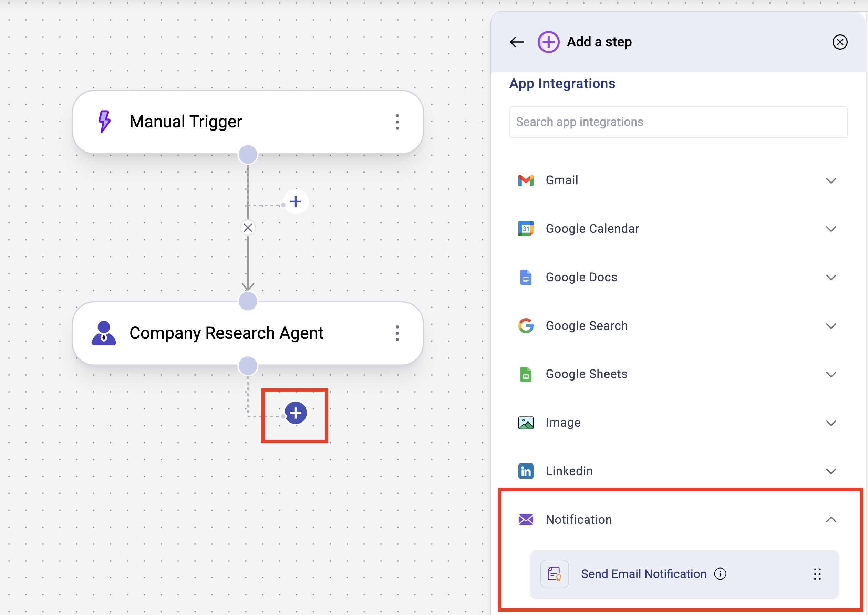Click the Company Research Agent person icon
Viewport: 868px width, 615px height.
(104, 333)
